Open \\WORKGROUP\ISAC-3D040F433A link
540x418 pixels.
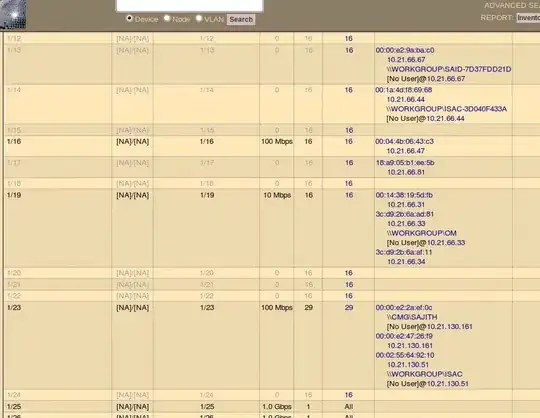point(447,109)
